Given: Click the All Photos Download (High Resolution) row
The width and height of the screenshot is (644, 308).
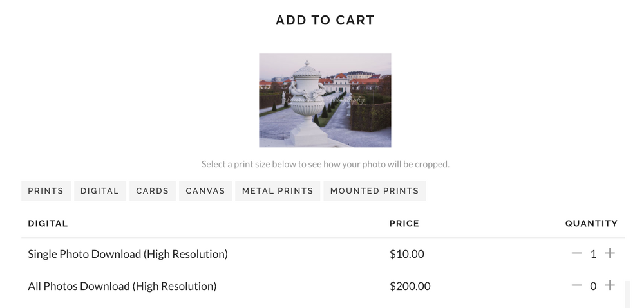Looking at the screenshot, I should (323, 286).
